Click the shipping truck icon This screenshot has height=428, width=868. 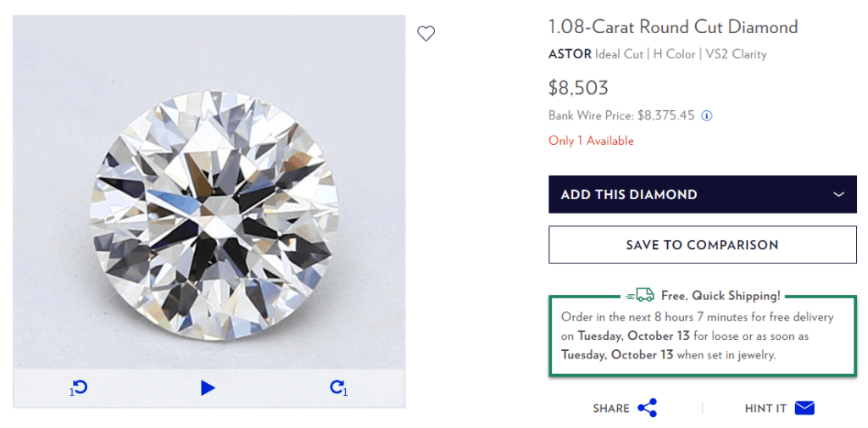641,295
